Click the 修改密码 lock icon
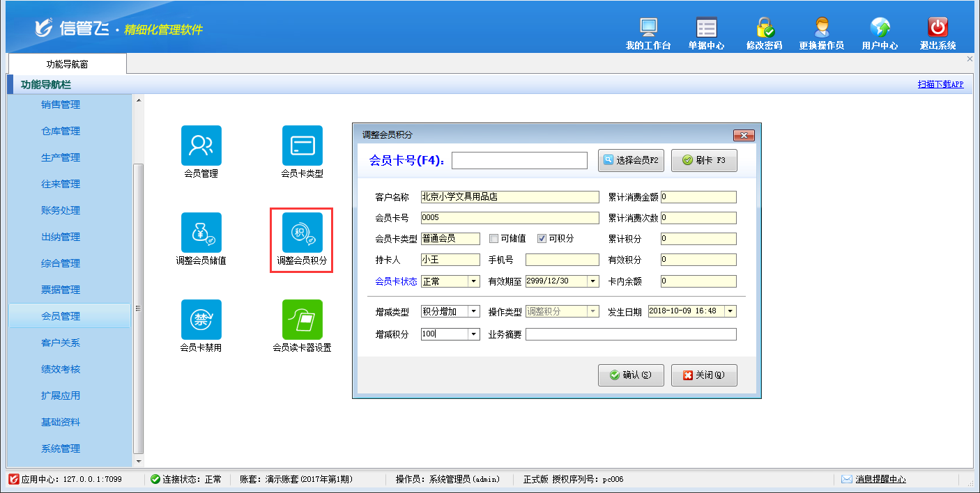This screenshot has width=980, height=493. coord(765,28)
